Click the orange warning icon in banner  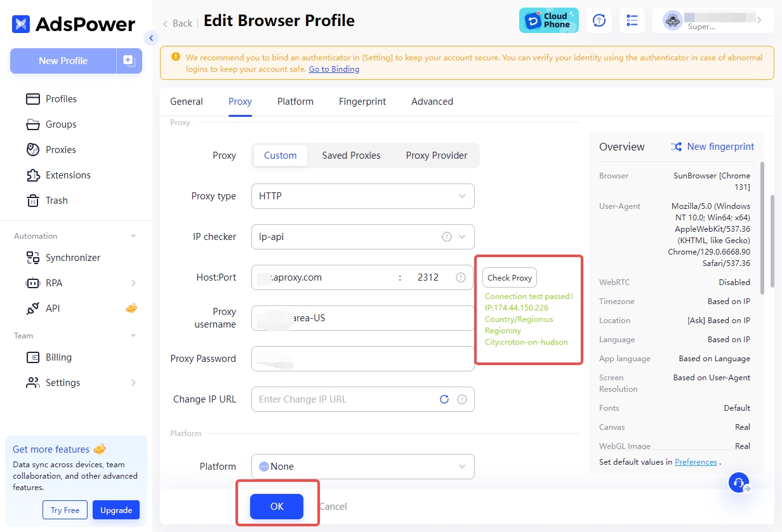click(175, 57)
